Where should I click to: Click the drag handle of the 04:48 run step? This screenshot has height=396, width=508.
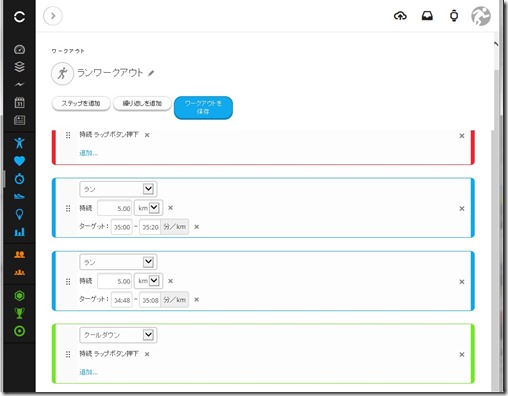[x=68, y=282]
